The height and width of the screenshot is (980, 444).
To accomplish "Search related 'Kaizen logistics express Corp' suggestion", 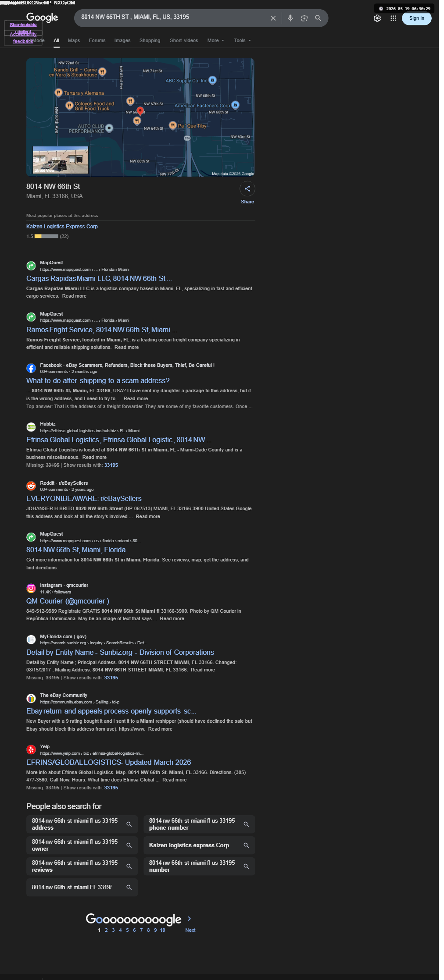I will point(199,845).
